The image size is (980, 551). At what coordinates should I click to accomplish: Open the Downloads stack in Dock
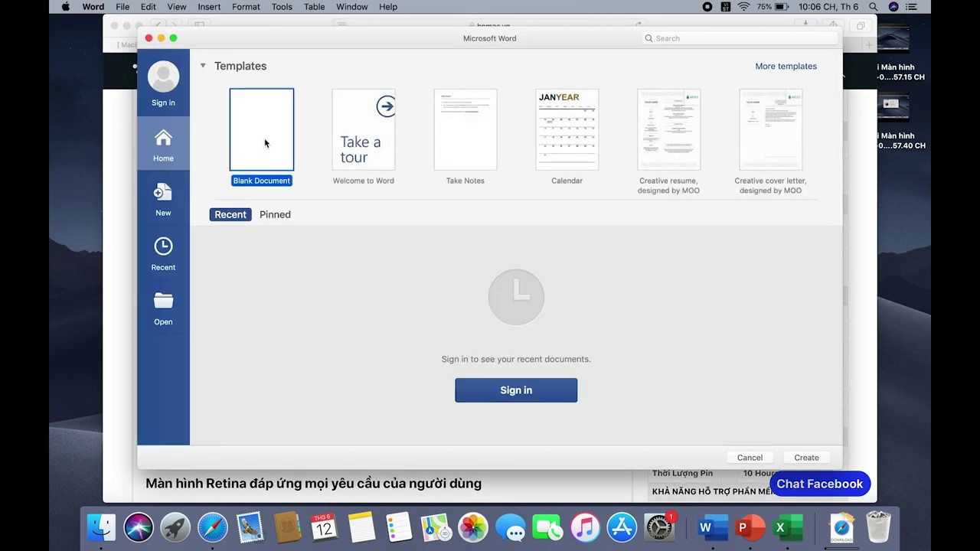tap(841, 527)
